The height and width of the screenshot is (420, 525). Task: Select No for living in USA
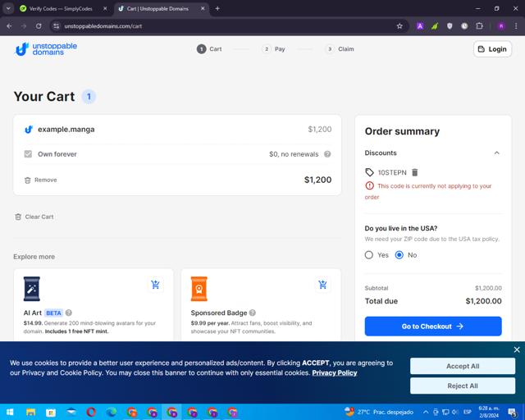(x=399, y=255)
